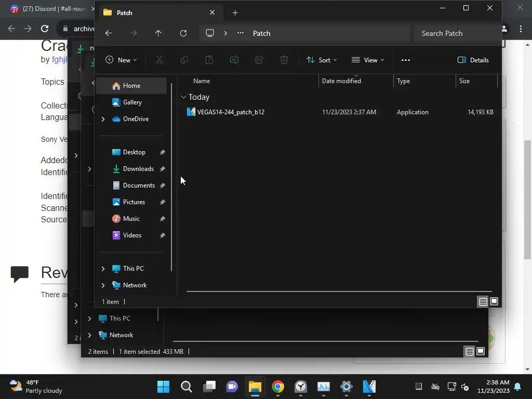532x399 pixels.
Task: Open Settings gear app on taskbar
Action: [347, 387]
